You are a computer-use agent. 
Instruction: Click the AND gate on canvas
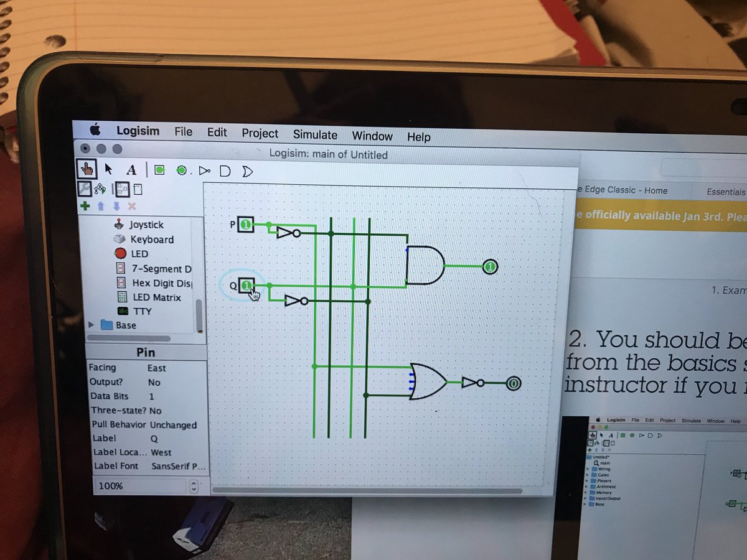point(425,264)
